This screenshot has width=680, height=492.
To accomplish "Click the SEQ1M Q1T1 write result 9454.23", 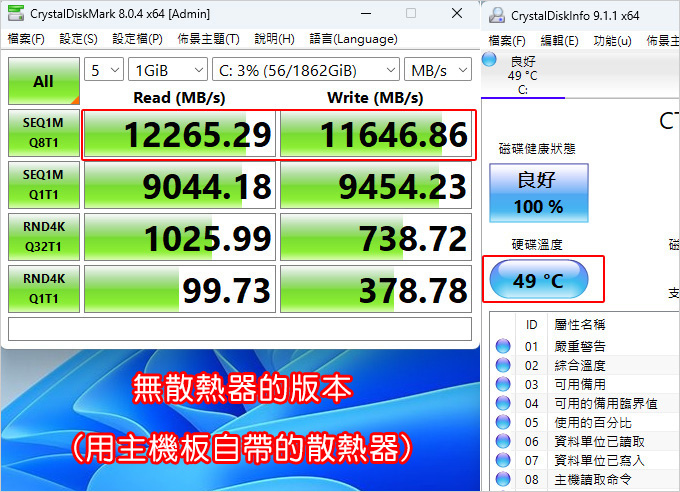I will point(376,185).
